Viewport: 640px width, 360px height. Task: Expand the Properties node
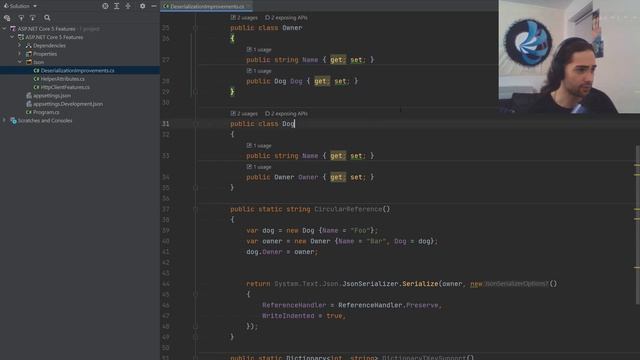click(x=20, y=54)
